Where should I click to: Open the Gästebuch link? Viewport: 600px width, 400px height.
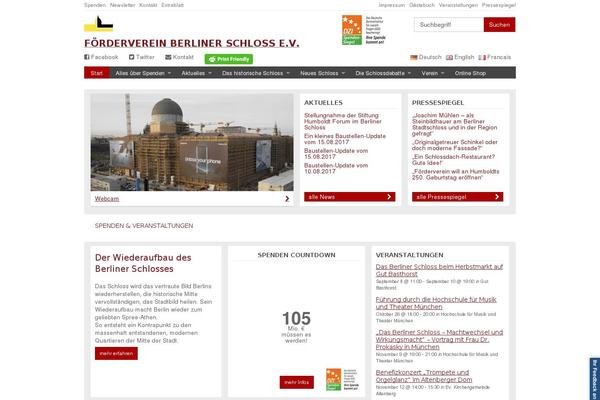(422, 5)
